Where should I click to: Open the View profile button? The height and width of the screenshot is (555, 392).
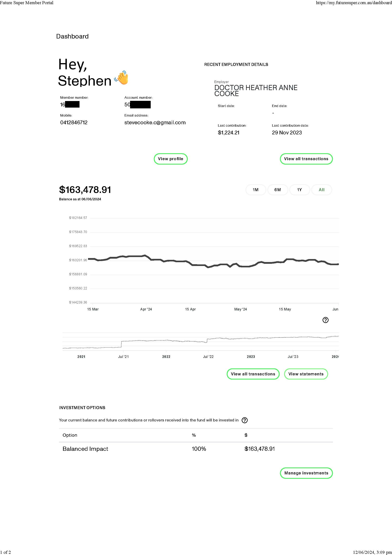tap(171, 159)
